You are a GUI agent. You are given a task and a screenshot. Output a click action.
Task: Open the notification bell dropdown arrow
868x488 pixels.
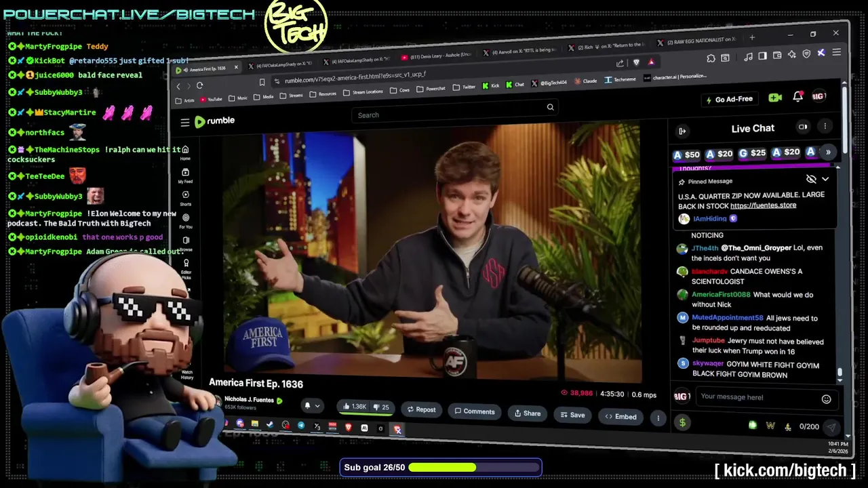point(317,406)
